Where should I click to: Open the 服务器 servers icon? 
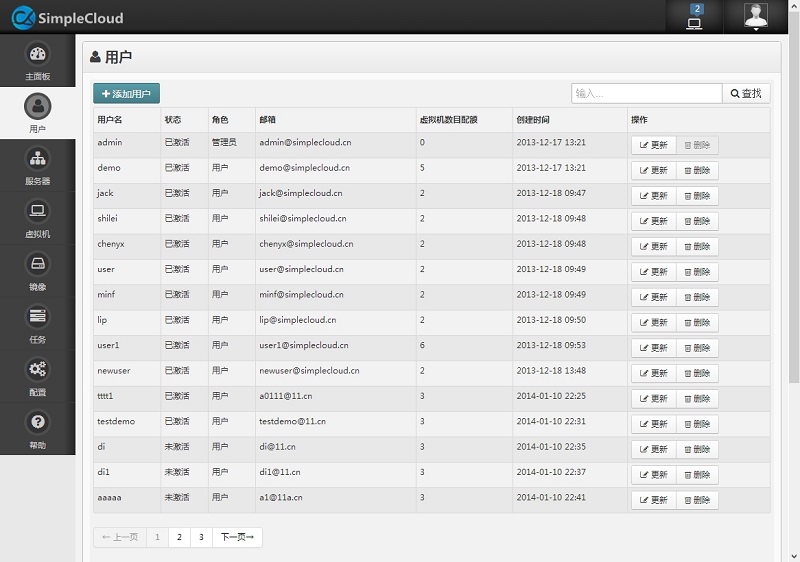[37, 160]
